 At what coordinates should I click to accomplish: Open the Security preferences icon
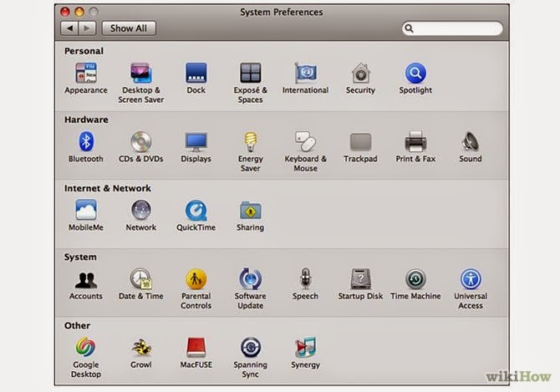tap(360, 73)
